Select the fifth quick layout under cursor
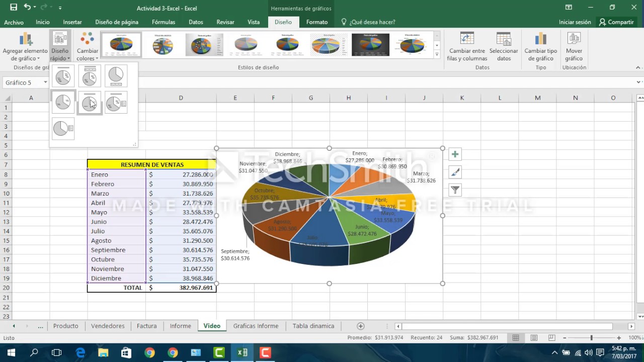 pos(90,102)
